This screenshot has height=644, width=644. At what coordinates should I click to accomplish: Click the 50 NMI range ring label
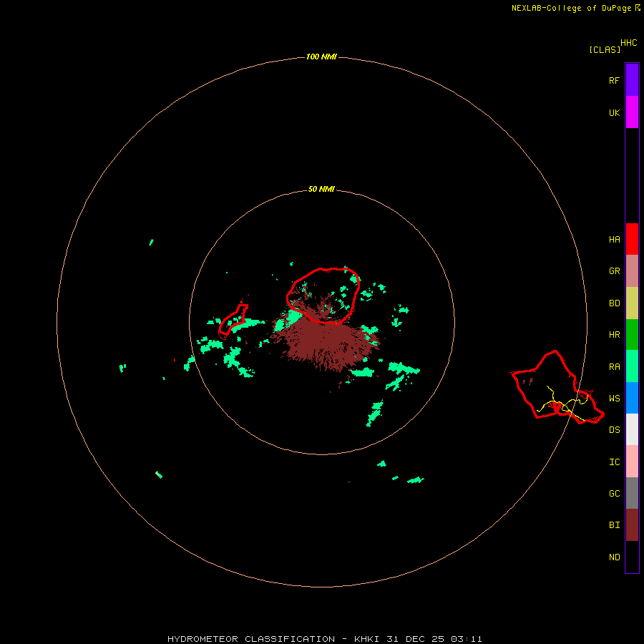click(321, 189)
